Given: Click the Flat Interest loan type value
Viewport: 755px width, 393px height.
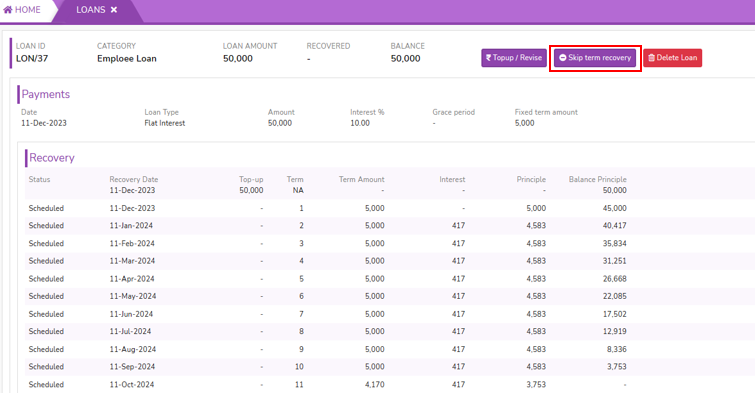Looking at the screenshot, I should point(165,123).
